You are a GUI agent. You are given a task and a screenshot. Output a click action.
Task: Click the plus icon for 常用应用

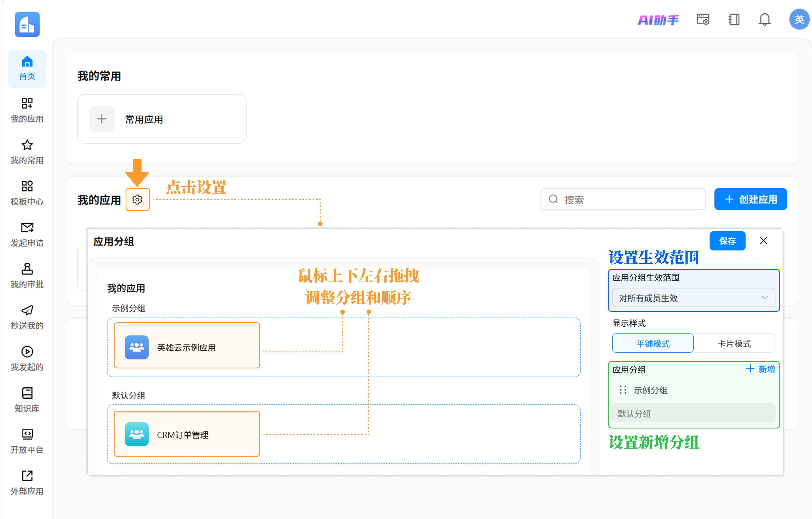[x=102, y=119]
